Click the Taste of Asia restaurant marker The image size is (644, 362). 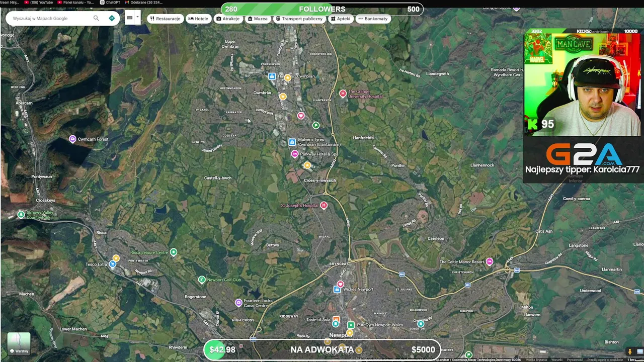[336, 320]
